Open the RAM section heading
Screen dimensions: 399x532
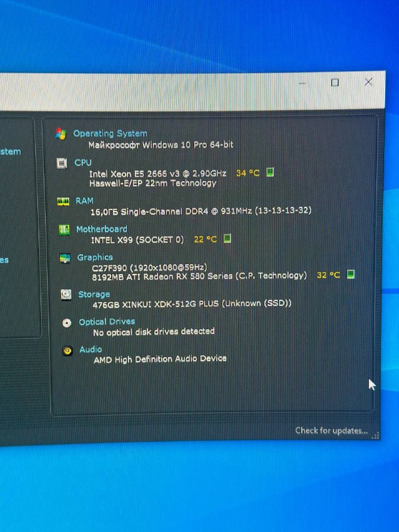coord(84,201)
